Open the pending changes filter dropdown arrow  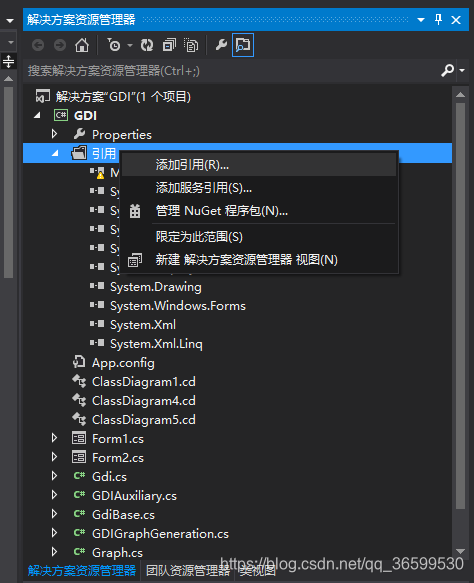click(x=130, y=45)
